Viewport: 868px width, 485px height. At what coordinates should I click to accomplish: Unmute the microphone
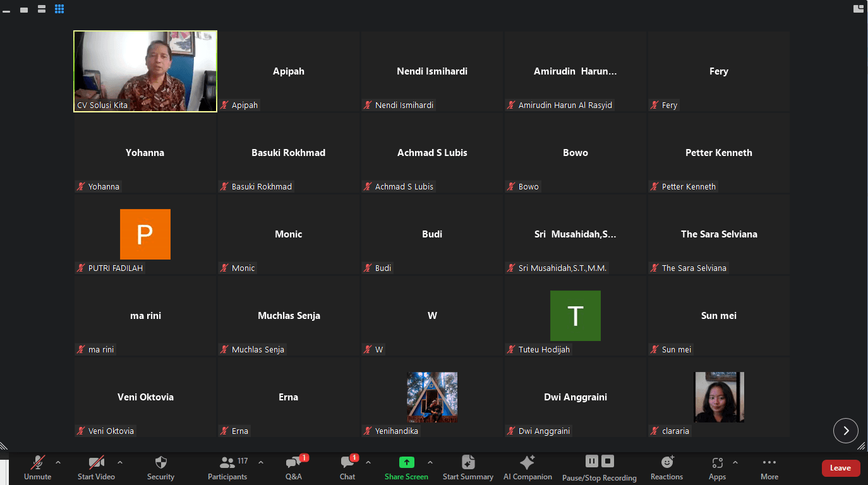coord(38,467)
